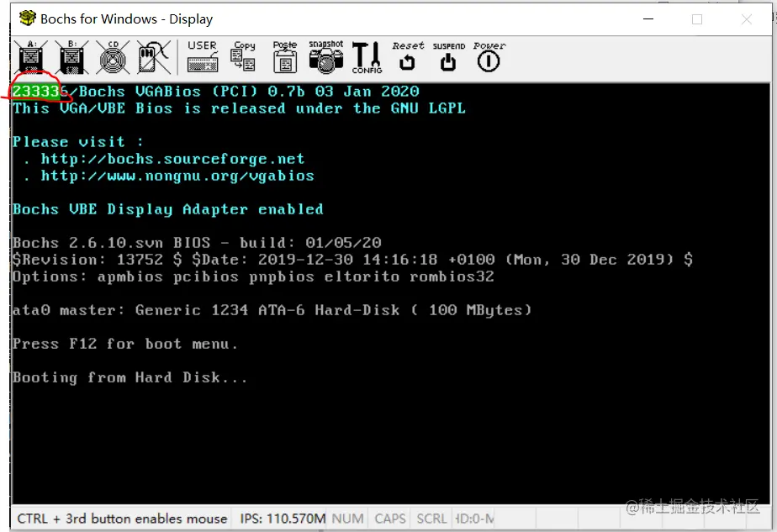Click the http://bochs.sourceforge.net line

pyautogui.click(x=172, y=159)
